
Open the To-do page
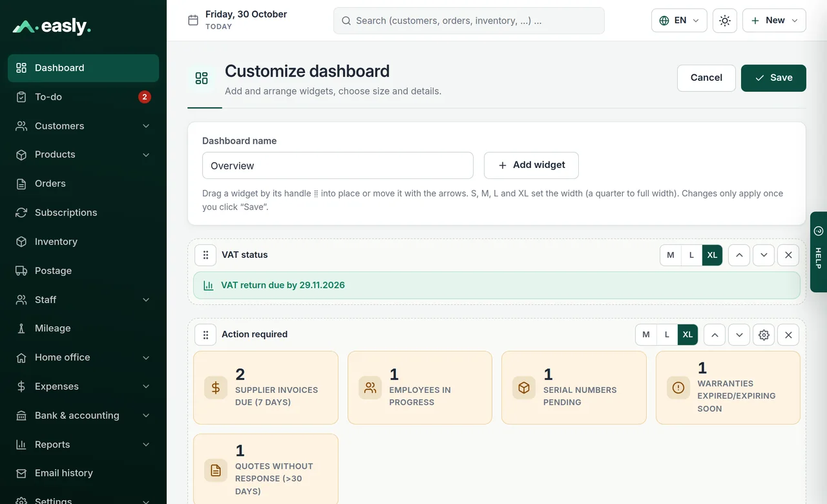tap(83, 97)
